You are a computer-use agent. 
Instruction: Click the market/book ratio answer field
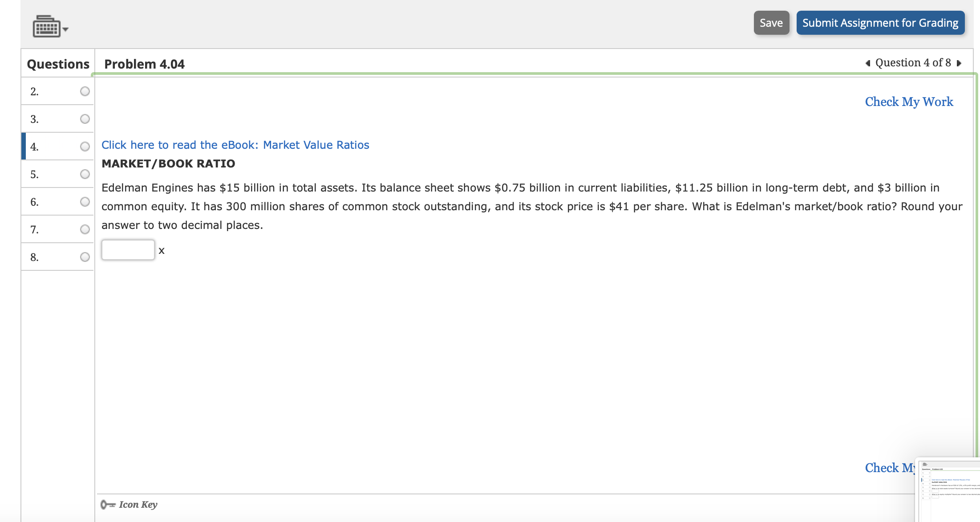[128, 250]
